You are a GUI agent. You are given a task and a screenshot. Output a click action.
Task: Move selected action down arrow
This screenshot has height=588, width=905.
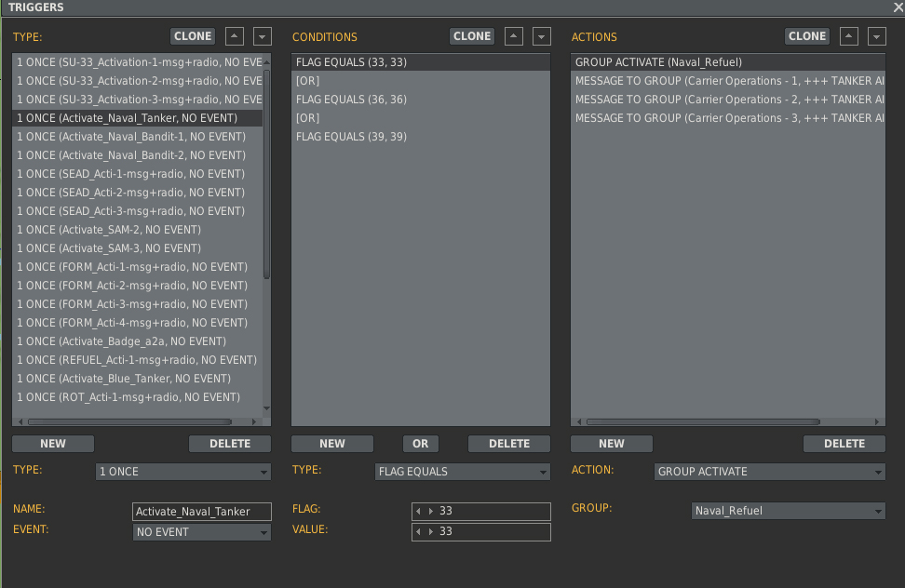tap(877, 36)
